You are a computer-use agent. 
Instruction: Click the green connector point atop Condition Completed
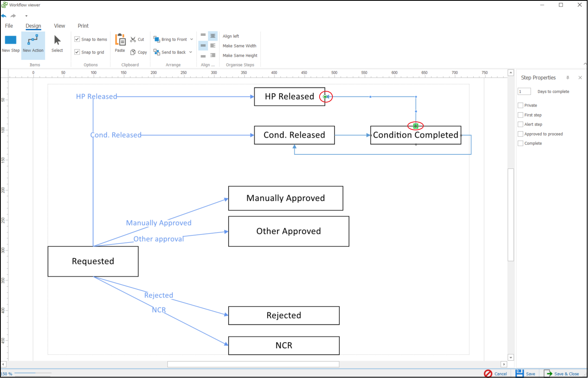(x=416, y=126)
